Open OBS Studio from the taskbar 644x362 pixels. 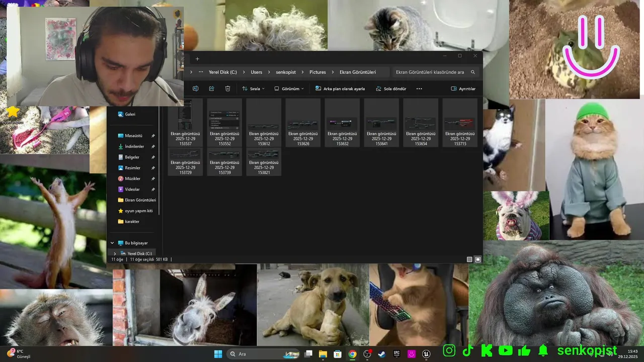pos(367,354)
